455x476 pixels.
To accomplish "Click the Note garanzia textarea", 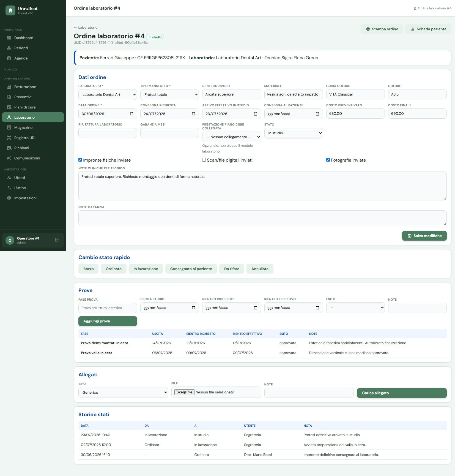I will pyautogui.click(x=262, y=218).
